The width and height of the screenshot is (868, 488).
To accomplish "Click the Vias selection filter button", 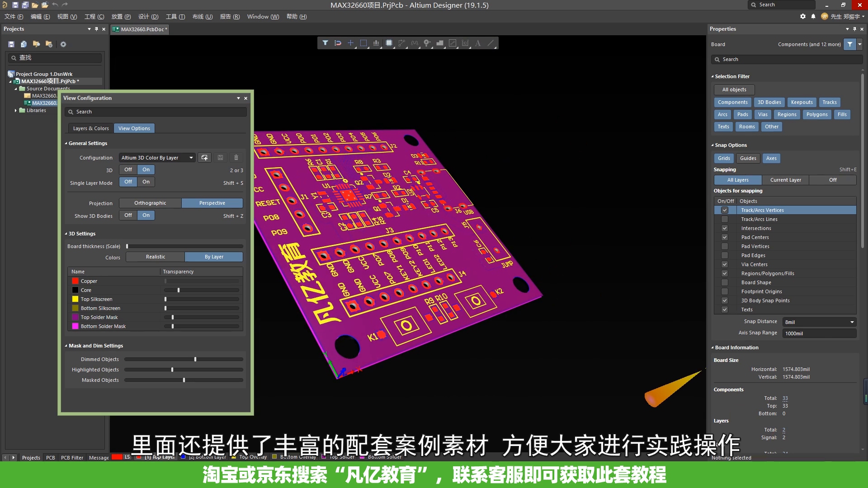I will click(x=763, y=114).
